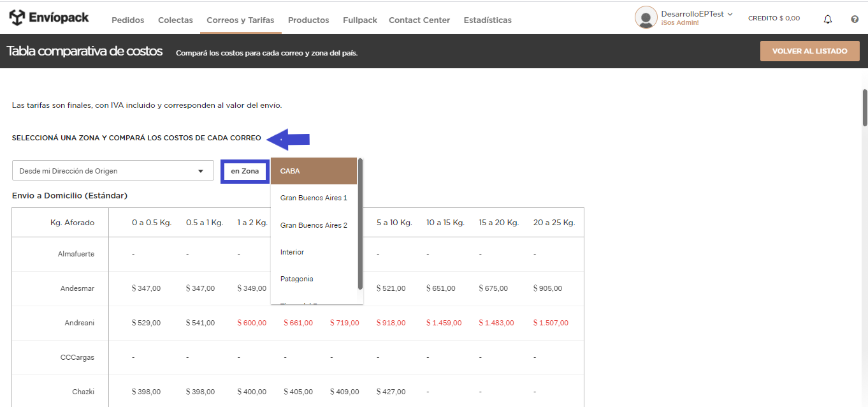This screenshot has width=868, height=407.
Task: Click the CCCargas row name
Action: pos(77,357)
